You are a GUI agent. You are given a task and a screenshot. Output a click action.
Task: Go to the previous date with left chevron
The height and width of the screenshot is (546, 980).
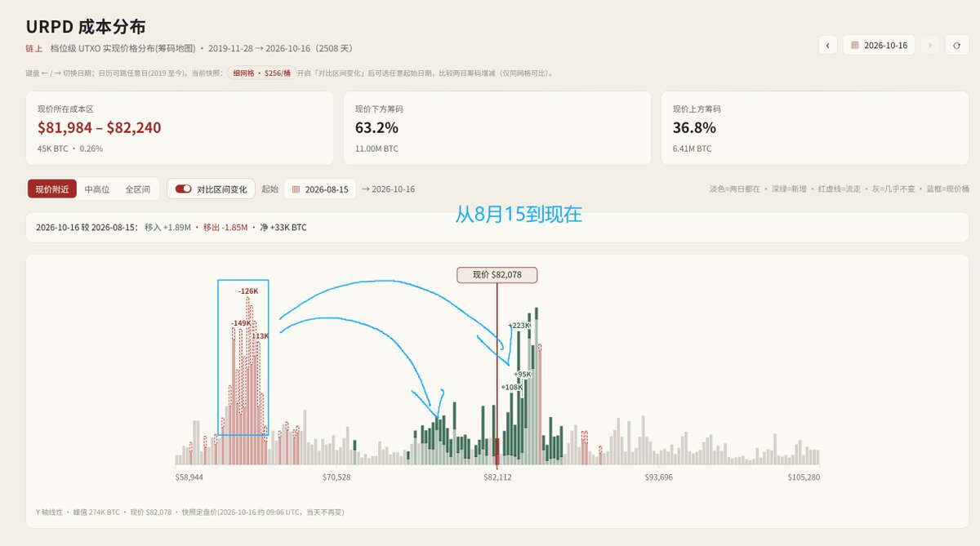click(827, 46)
